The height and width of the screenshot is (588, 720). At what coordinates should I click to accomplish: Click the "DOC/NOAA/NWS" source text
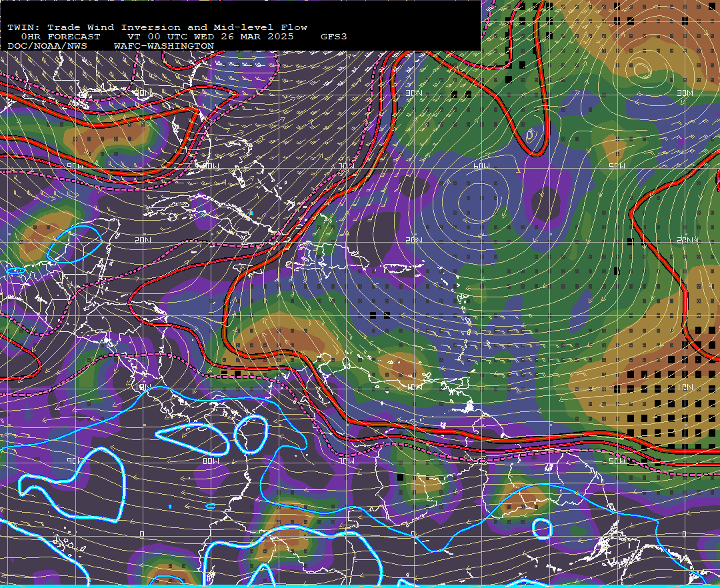(x=47, y=47)
